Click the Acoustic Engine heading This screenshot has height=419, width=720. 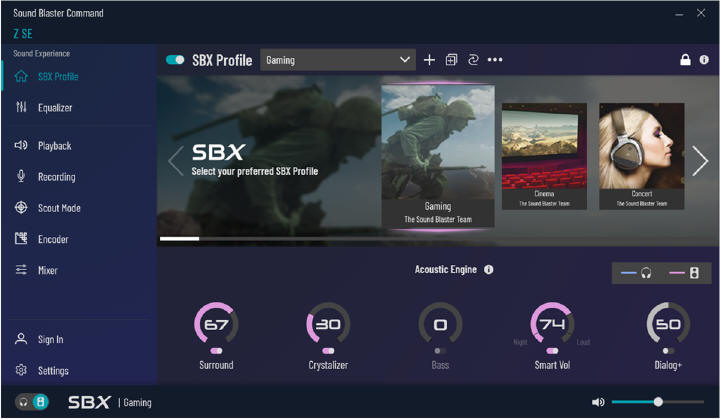[445, 270]
